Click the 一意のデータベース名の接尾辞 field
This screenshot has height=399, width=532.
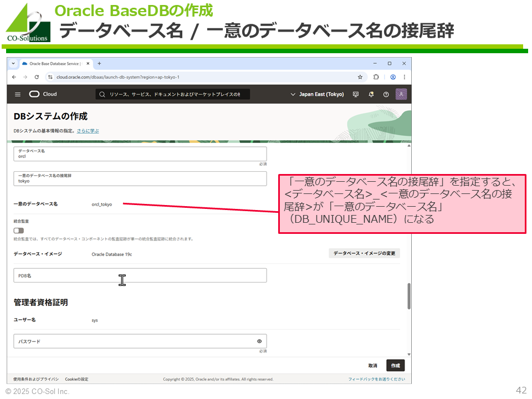(140, 178)
